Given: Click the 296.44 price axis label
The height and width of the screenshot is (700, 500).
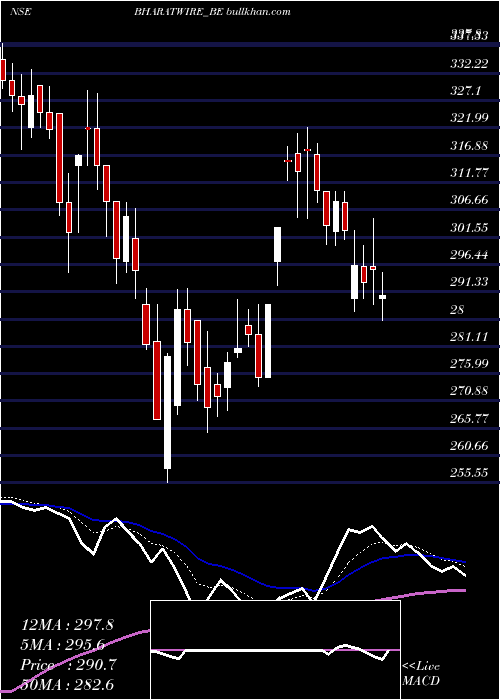Looking at the screenshot, I should [469, 255].
